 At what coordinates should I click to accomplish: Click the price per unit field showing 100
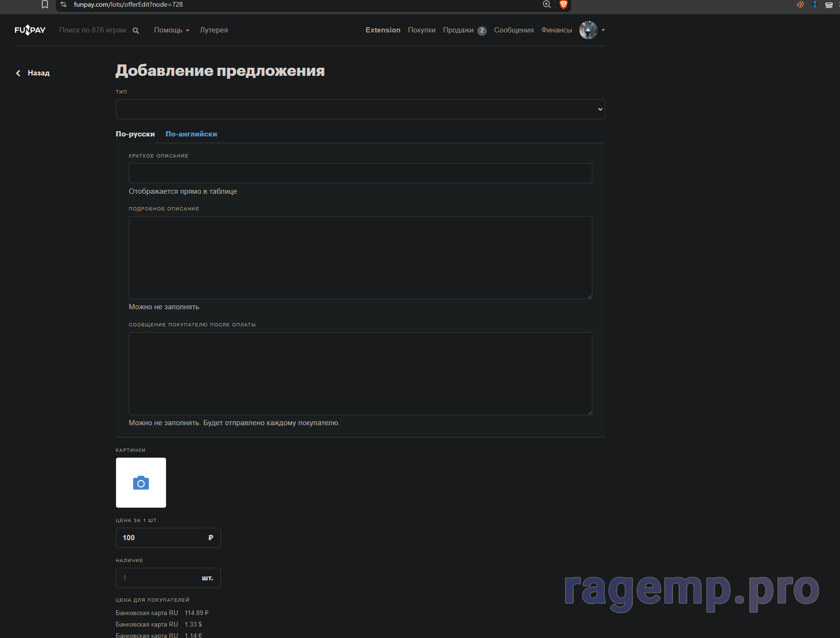tap(168, 538)
